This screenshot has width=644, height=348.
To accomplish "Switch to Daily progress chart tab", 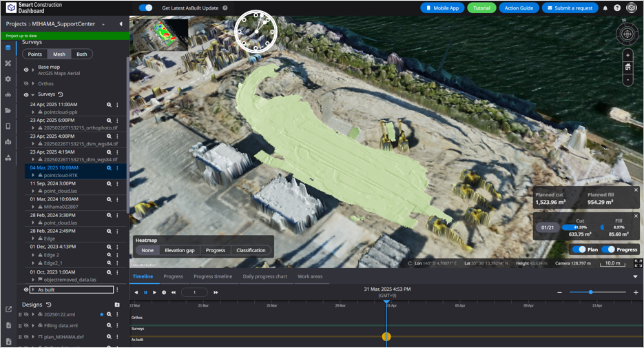I will click(264, 276).
